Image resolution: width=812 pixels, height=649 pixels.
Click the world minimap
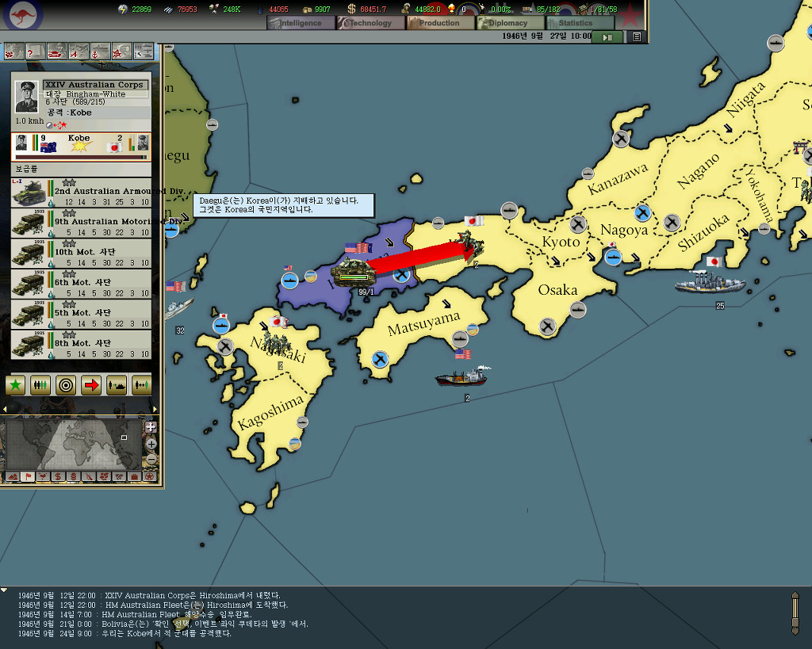pos(74,445)
